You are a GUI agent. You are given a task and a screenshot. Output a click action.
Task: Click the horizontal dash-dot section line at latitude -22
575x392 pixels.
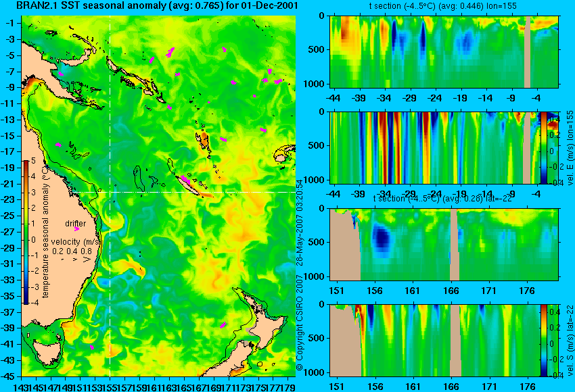pos(183,193)
